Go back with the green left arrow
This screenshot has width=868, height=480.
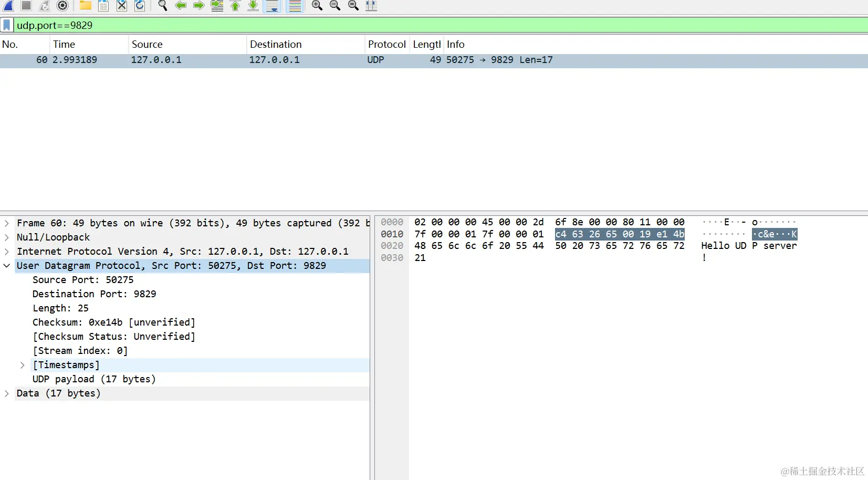181,5
